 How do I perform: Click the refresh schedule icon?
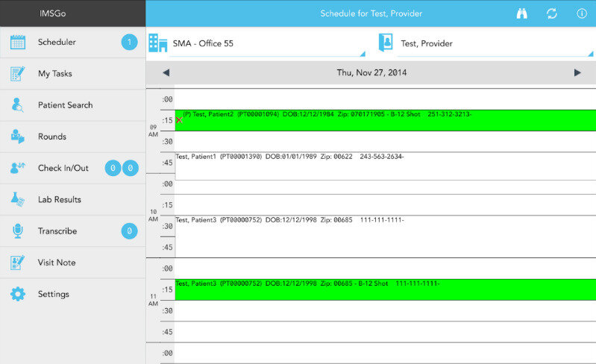[552, 13]
